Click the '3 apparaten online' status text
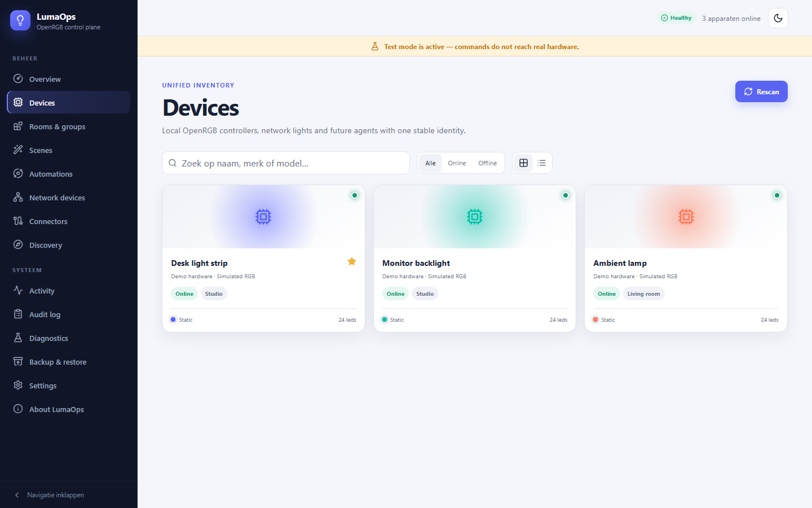Image resolution: width=812 pixels, height=508 pixels. click(731, 19)
